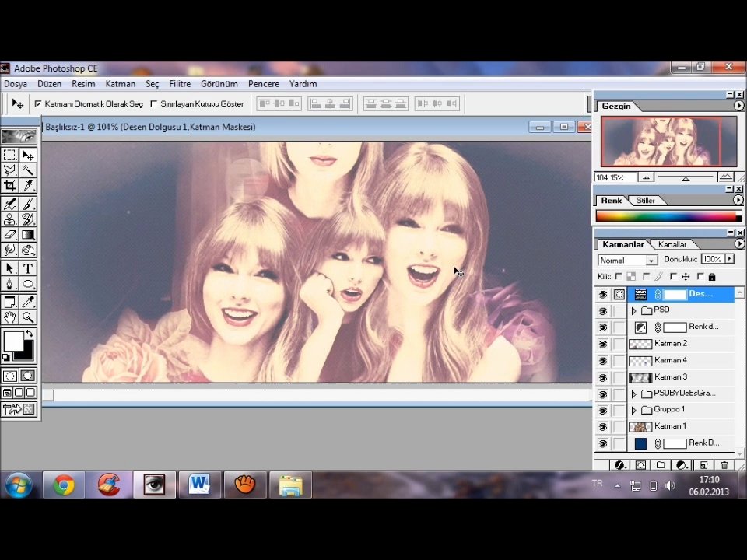This screenshot has height=560, width=747.
Task: Select the Gradient tool
Action: (x=28, y=234)
